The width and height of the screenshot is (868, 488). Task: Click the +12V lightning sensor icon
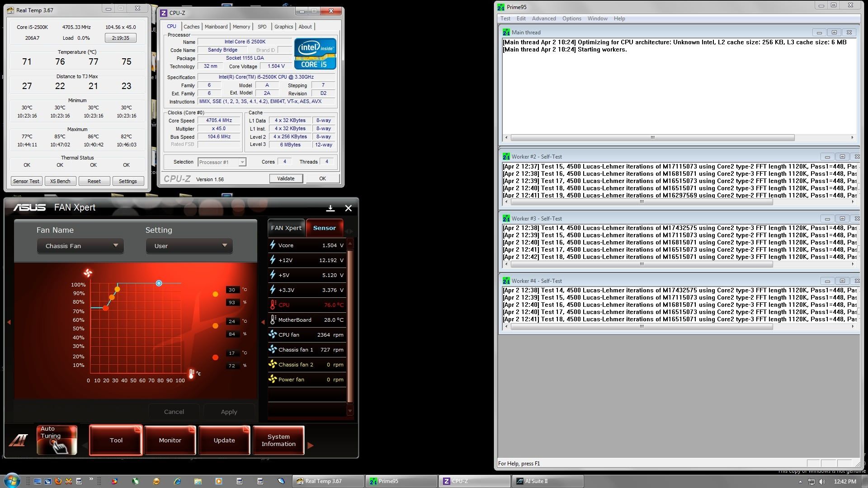point(273,260)
